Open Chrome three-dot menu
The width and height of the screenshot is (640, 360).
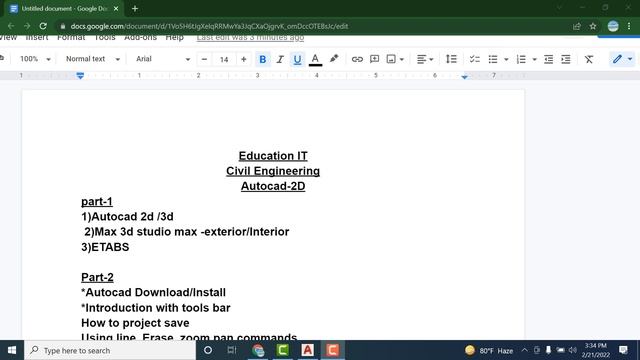tap(629, 26)
